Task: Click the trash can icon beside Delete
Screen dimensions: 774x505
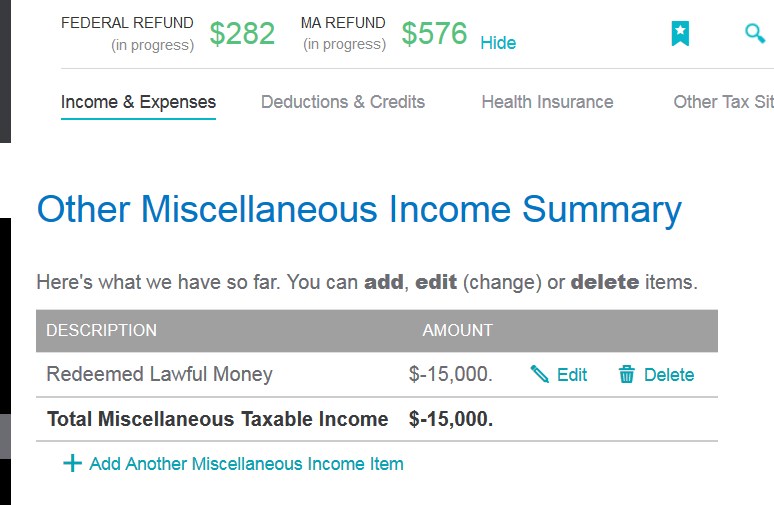Action: click(x=627, y=375)
